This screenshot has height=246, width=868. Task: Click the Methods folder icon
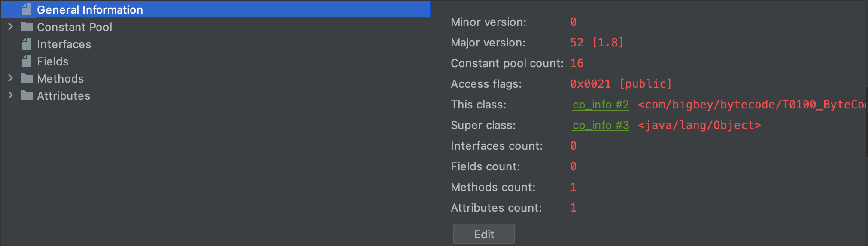click(27, 78)
